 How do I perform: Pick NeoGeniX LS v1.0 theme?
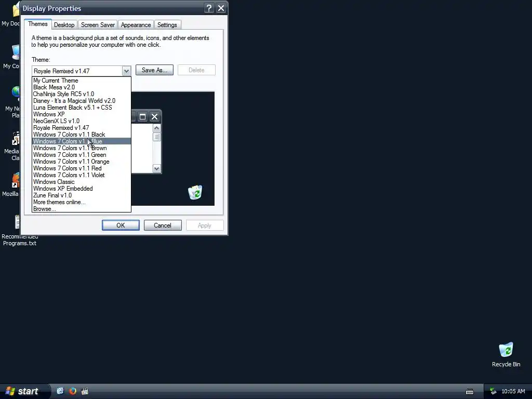pyautogui.click(x=82, y=121)
